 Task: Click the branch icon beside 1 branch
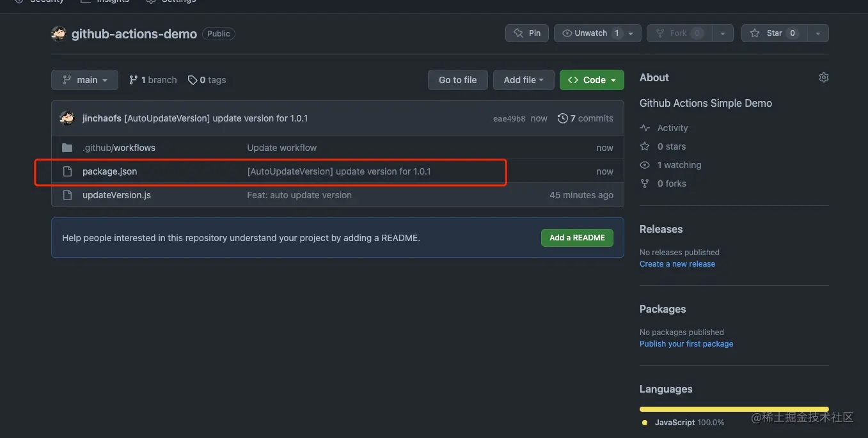coord(133,80)
